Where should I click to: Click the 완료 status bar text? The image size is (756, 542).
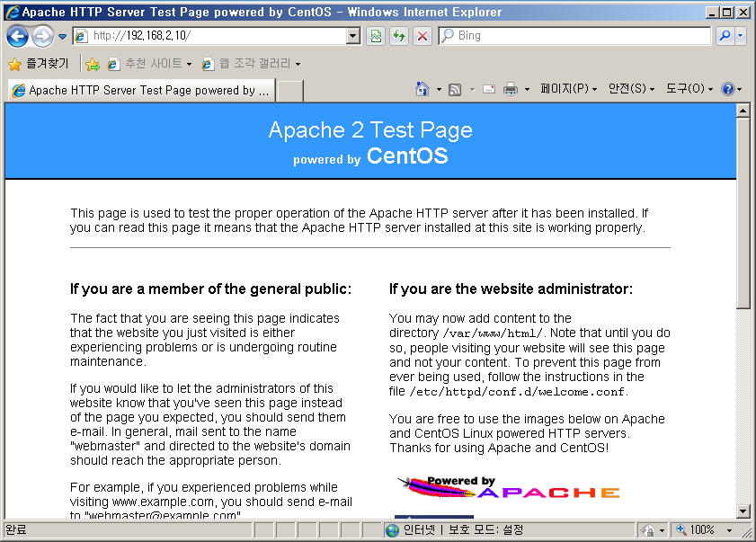click(x=16, y=530)
